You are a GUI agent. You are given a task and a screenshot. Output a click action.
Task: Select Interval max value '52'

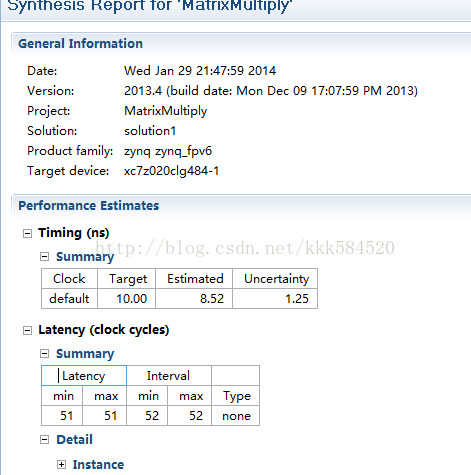click(190, 416)
